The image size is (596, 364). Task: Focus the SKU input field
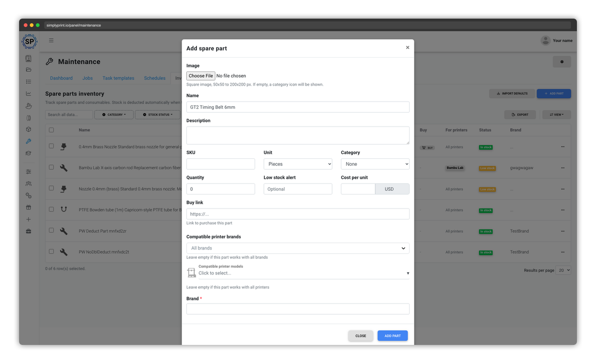pos(221,164)
